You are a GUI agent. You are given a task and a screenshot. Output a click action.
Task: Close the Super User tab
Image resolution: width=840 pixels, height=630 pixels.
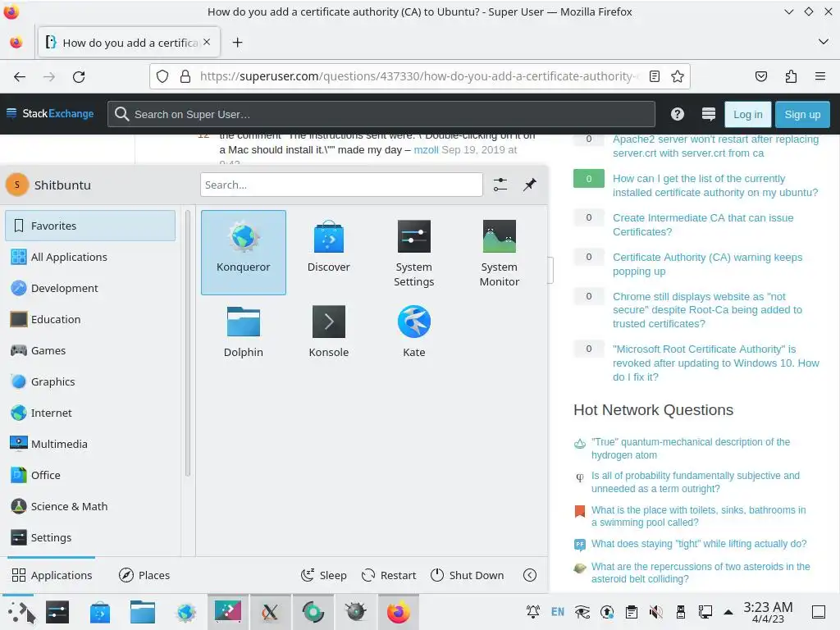pos(207,42)
